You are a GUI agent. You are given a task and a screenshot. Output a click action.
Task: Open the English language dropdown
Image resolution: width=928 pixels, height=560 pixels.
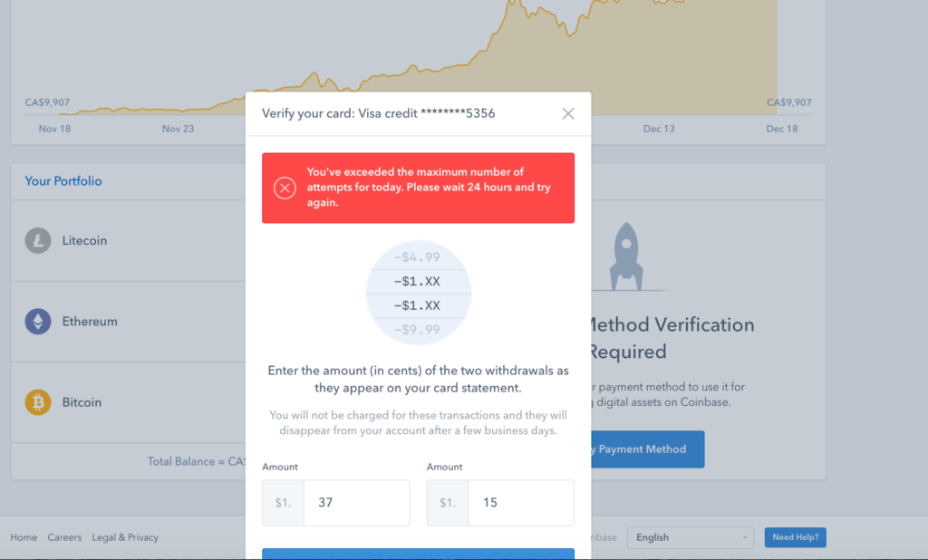click(690, 537)
